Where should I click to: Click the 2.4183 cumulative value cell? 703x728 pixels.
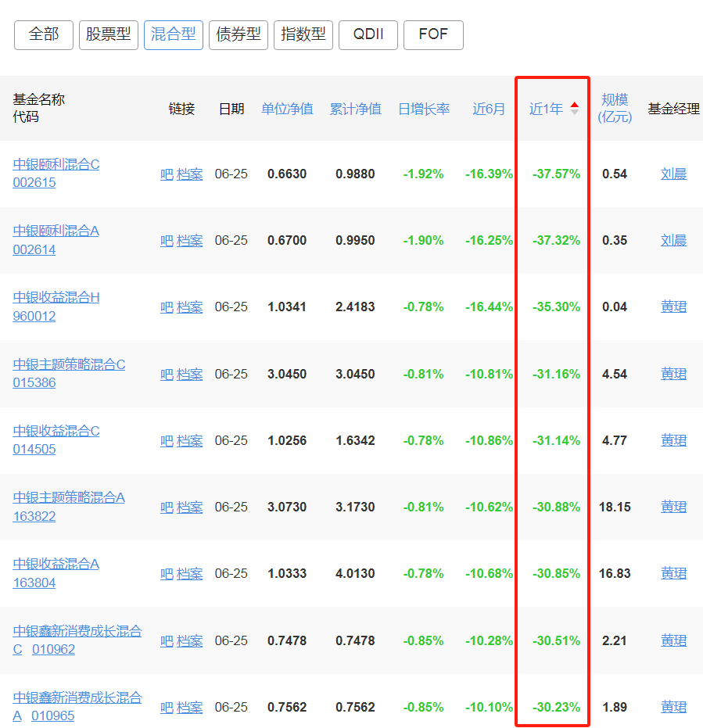coord(355,307)
